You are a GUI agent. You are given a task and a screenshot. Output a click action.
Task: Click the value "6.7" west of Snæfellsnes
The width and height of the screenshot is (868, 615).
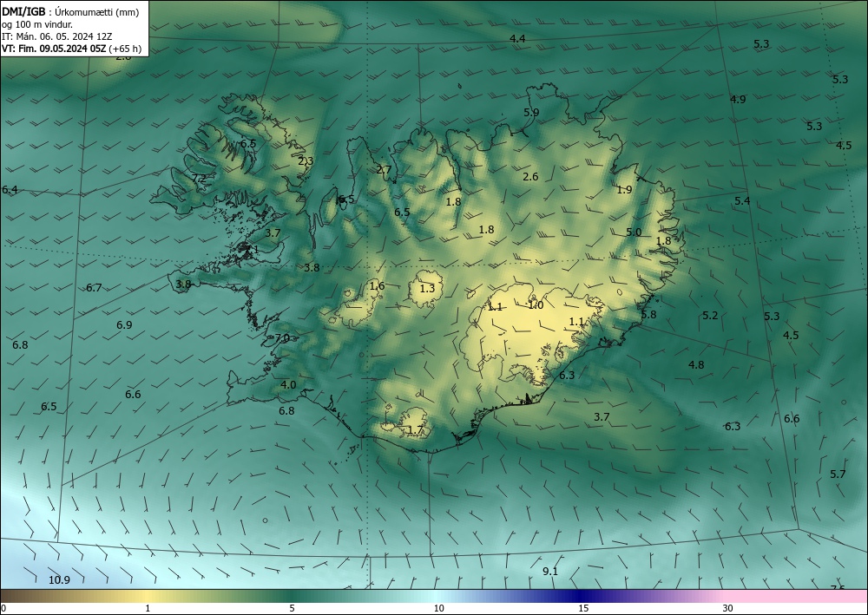pos(94,288)
